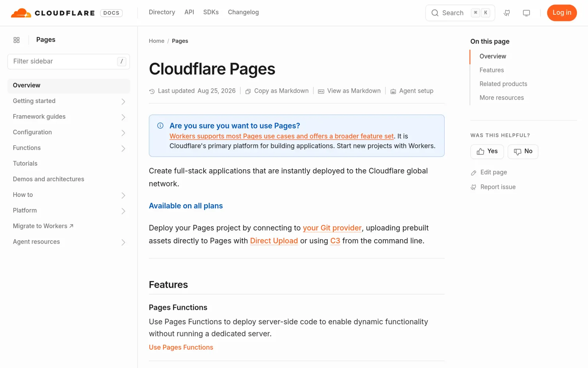The width and height of the screenshot is (588, 368).
Task: Click the Available on all plans link
Action: 186,206
